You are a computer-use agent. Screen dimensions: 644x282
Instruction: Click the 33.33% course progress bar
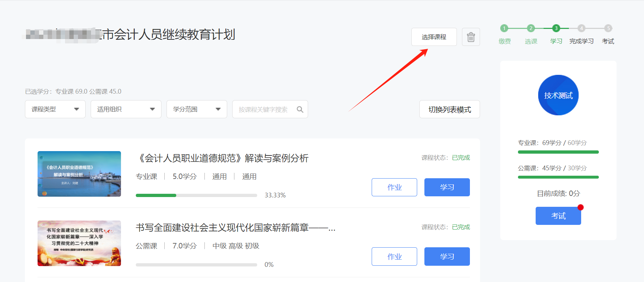click(x=196, y=195)
